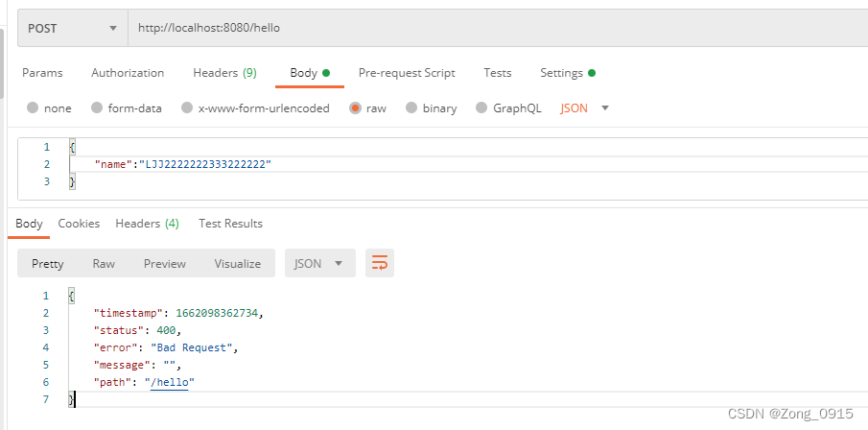Select the binary body type

[432, 108]
